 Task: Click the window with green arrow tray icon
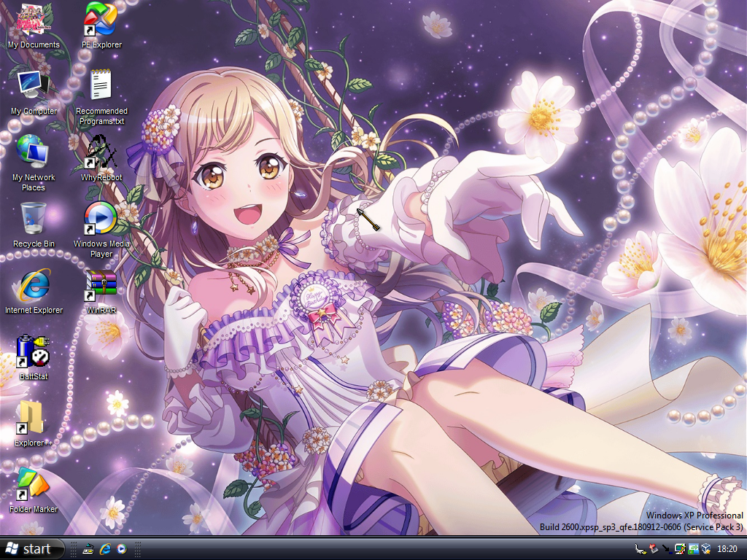(x=693, y=550)
